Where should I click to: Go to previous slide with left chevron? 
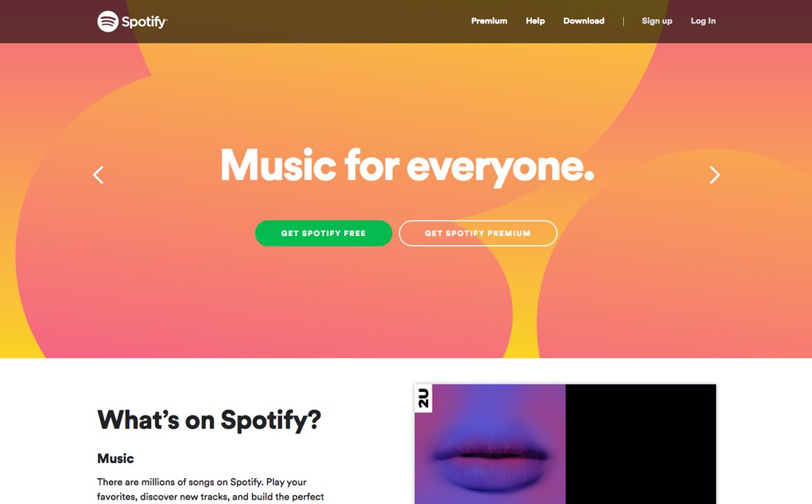98,175
